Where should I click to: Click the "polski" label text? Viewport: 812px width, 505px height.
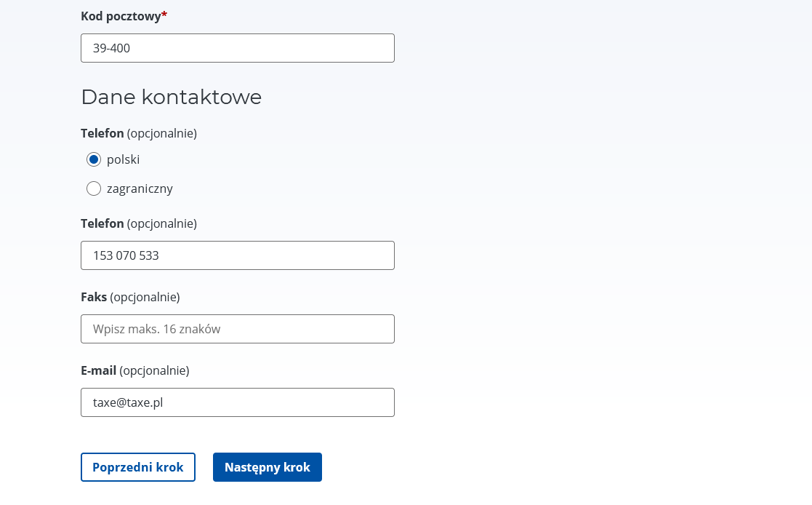[123, 159]
